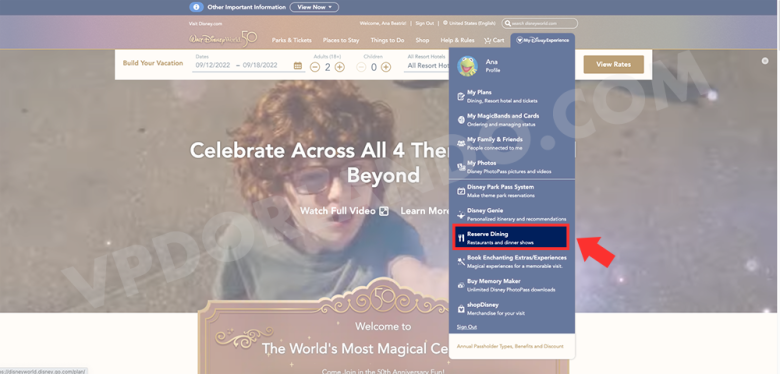Collapse the My Disney Experience menu
The image size is (780, 374).
click(543, 40)
